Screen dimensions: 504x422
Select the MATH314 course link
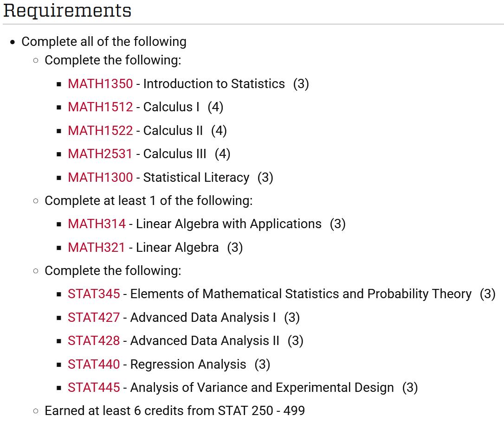[97, 224]
